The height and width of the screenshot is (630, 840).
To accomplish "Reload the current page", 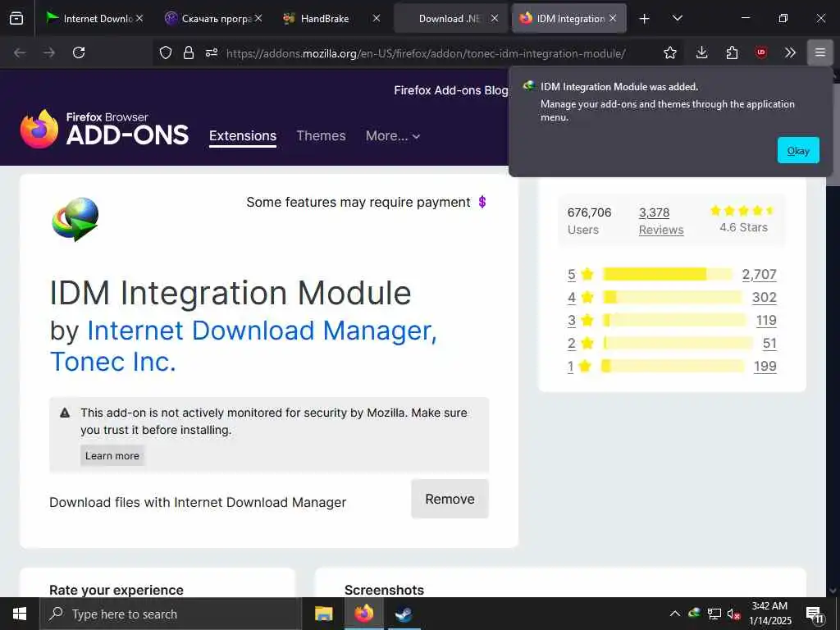I will [x=79, y=52].
